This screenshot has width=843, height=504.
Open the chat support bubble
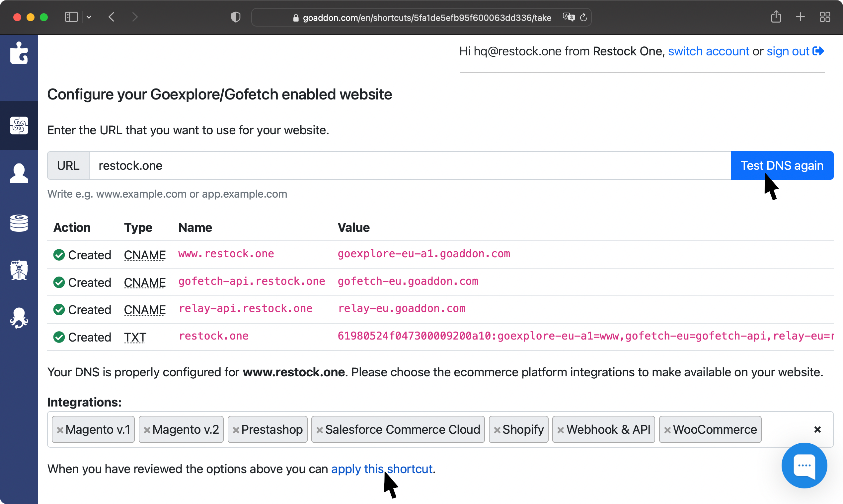[x=804, y=465]
